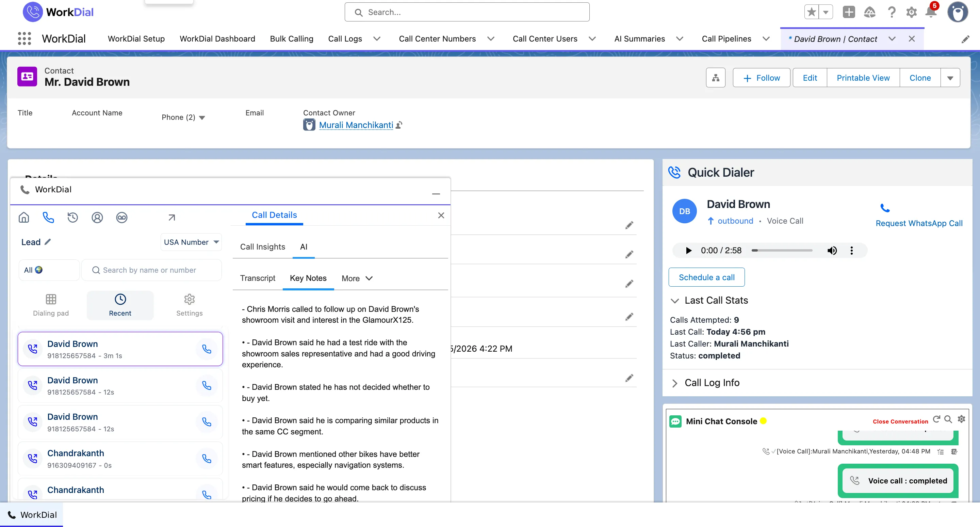980x527 pixels.
Task: Edit the Lead label pencil icon
Action: click(48, 242)
